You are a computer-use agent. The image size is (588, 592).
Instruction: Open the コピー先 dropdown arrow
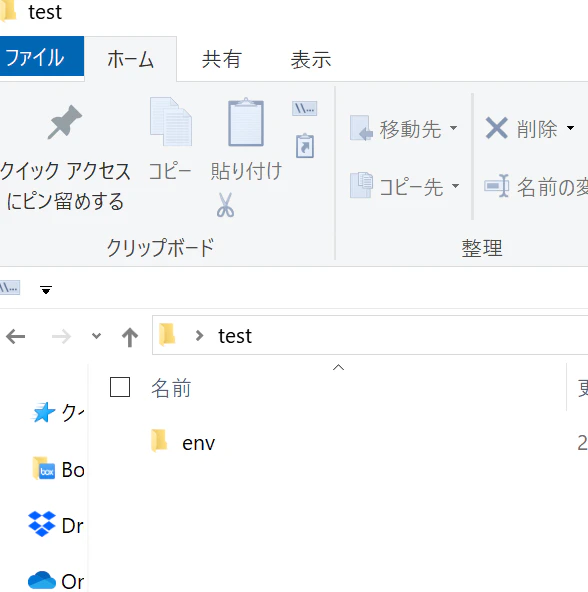[455, 186]
